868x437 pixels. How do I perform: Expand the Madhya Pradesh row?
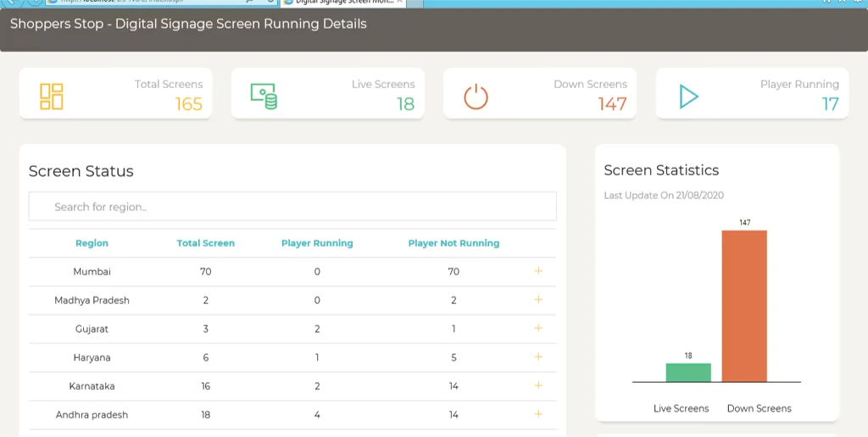point(538,300)
